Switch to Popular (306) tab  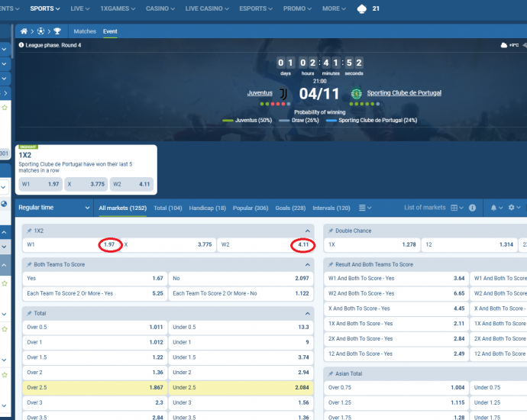[x=251, y=208]
